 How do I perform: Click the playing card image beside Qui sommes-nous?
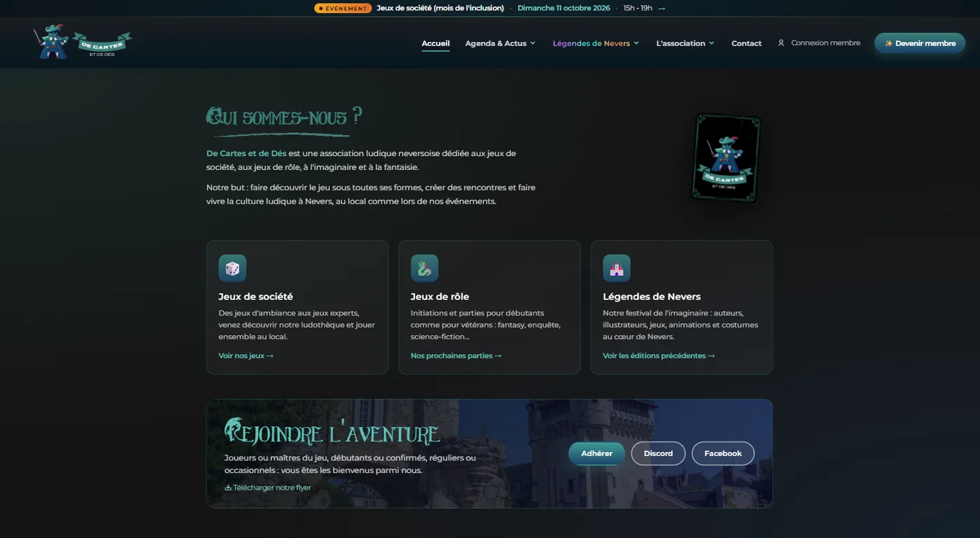click(x=726, y=157)
